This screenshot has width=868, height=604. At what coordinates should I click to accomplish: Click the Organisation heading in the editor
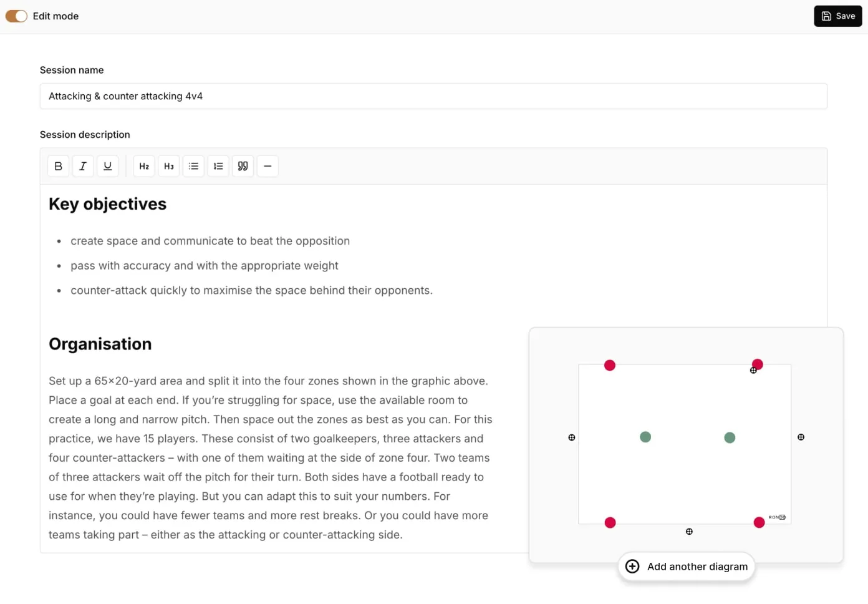click(x=100, y=344)
